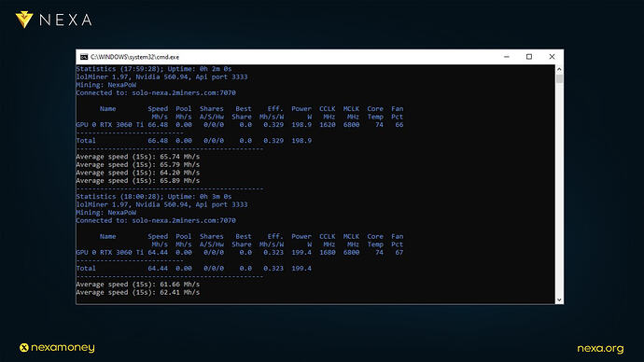This screenshot has height=362, width=644.
Task: Click the first 'Total' row label
Action: pyautogui.click(x=86, y=141)
